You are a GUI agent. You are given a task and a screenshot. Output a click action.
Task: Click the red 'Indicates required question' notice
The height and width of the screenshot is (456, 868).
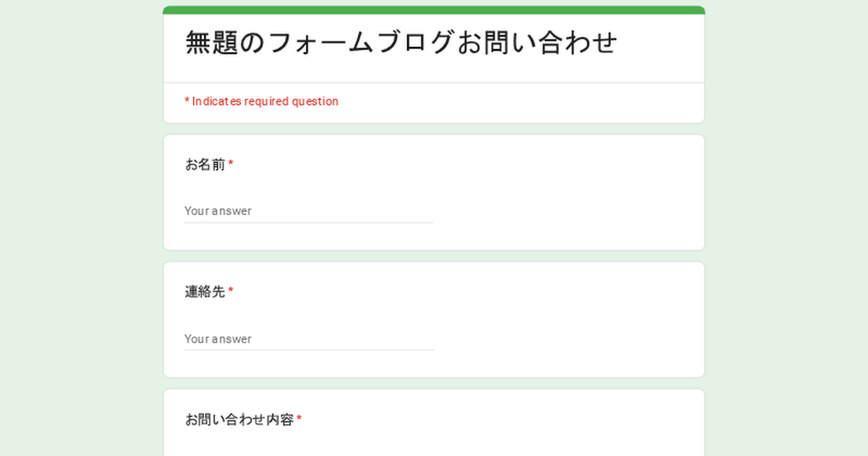(261, 101)
